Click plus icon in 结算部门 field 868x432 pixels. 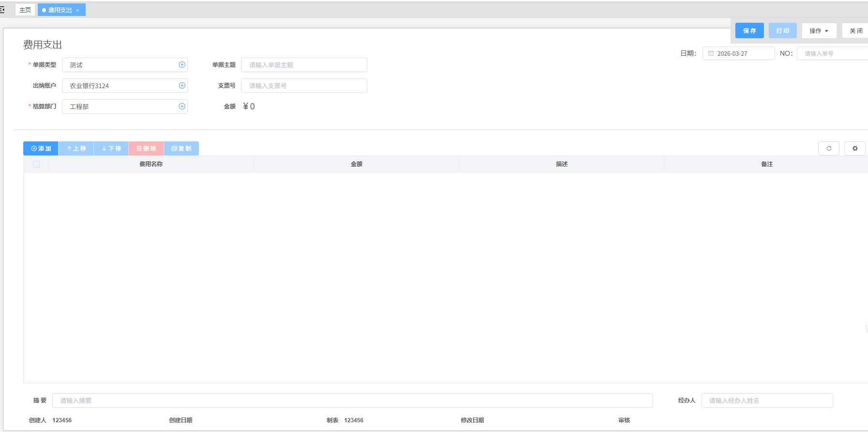point(182,107)
